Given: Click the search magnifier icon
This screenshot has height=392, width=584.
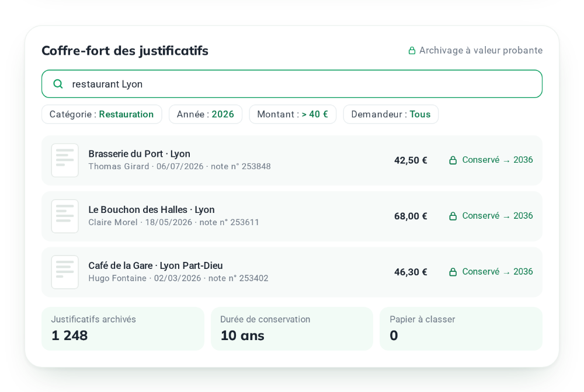Looking at the screenshot, I should 58,84.
